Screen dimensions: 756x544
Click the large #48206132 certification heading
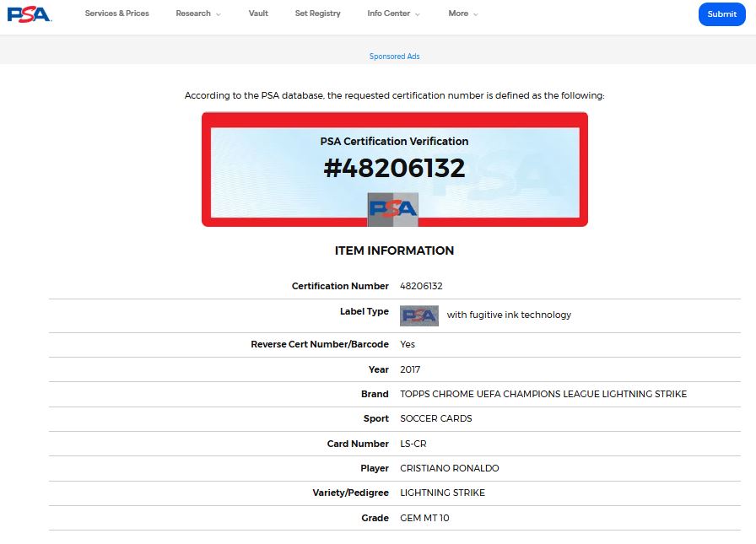[394, 168]
